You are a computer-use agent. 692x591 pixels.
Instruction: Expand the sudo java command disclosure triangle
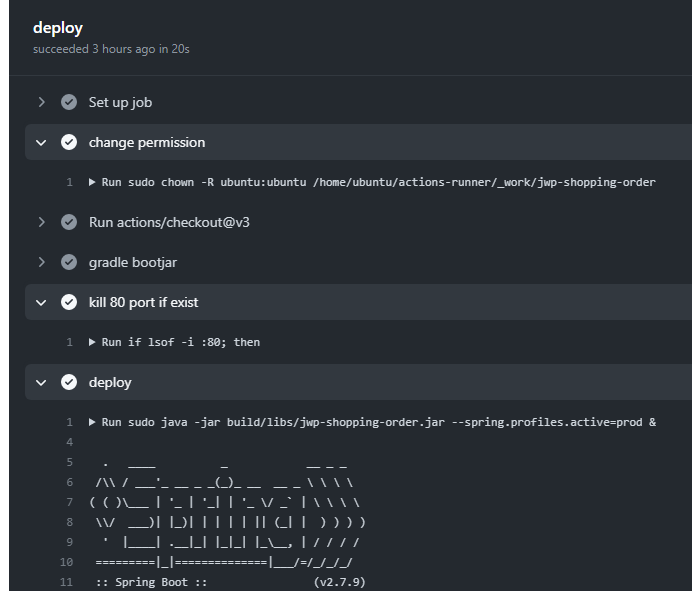92,422
